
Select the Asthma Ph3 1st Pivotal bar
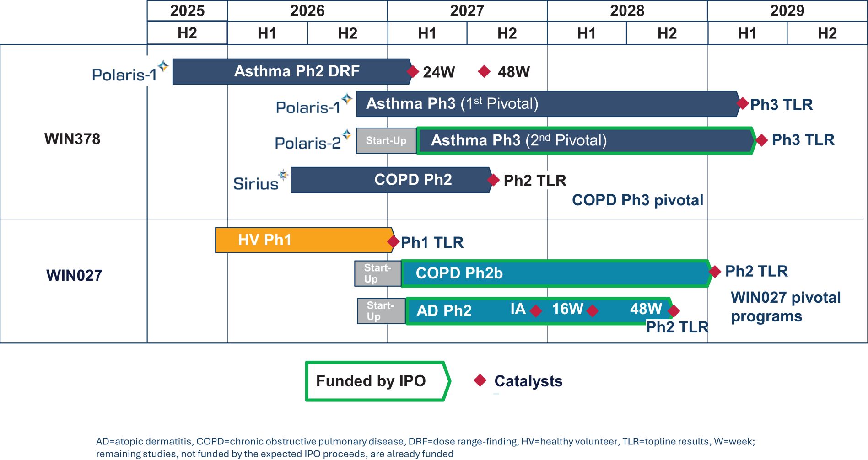pos(548,104)
